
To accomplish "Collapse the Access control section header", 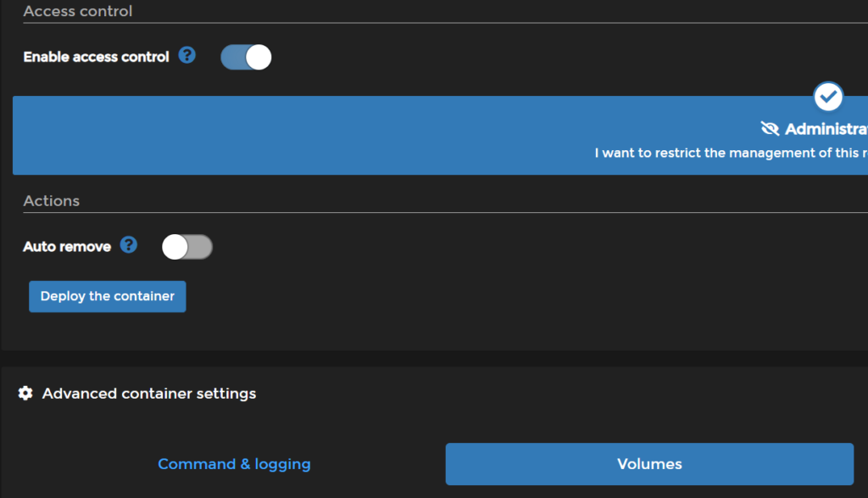I will point(77,11).
